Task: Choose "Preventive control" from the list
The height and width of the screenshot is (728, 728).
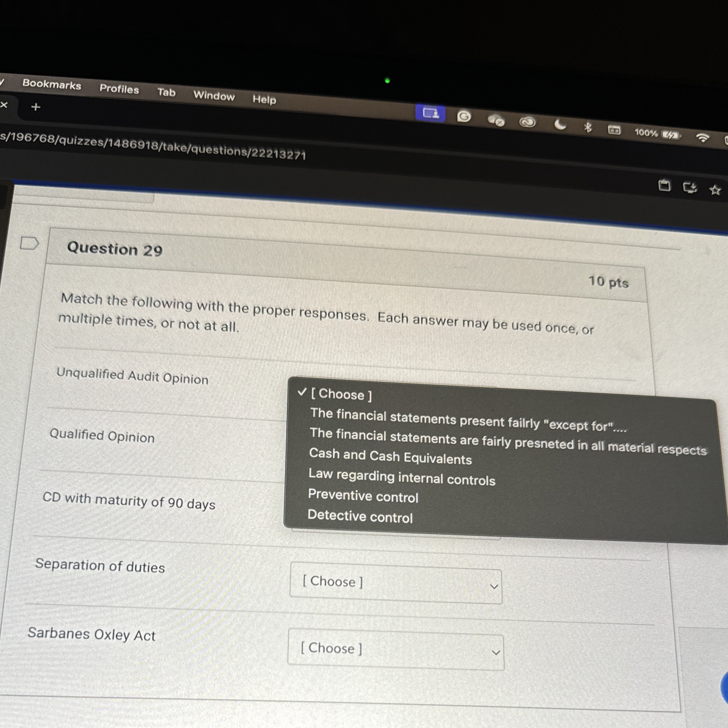Action: coord(363,496)
